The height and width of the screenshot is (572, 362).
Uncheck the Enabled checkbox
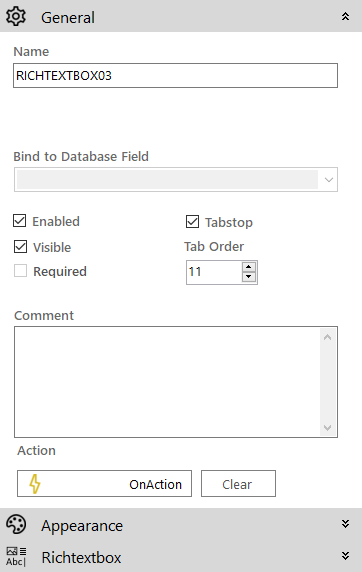20,221
